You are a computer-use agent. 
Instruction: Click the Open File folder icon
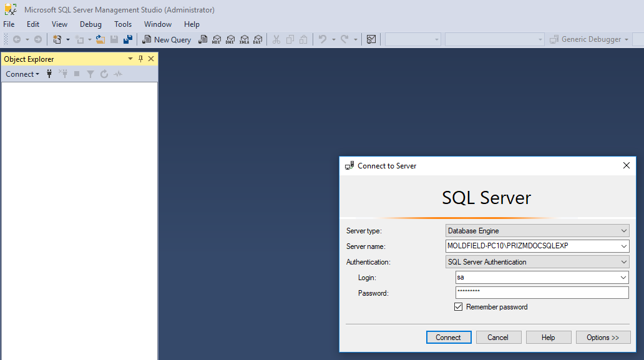[100, 39]
